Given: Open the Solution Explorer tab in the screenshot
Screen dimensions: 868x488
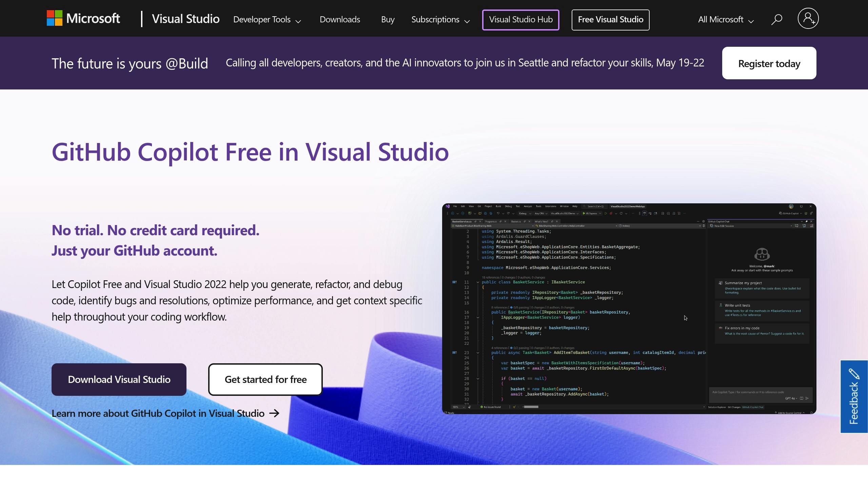Looking at the screenshot, I should 717,407.
